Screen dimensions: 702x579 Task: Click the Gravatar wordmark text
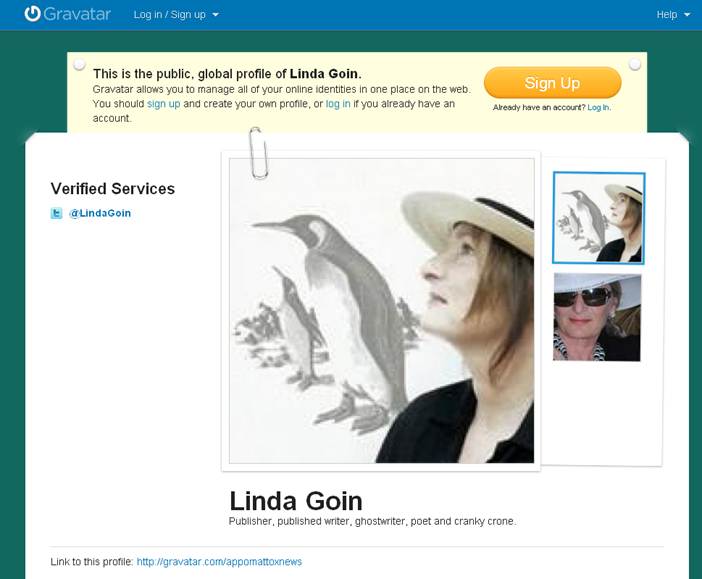[x=77, y=14]
